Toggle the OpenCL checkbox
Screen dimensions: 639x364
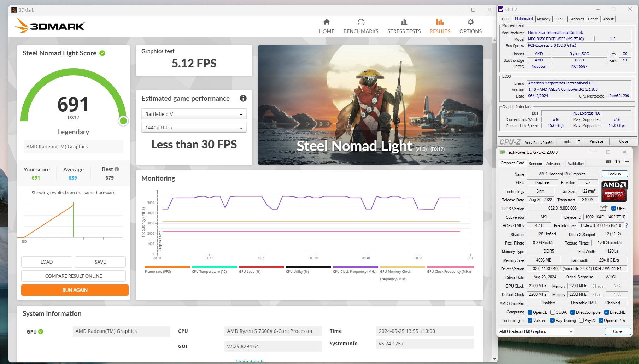530,312
